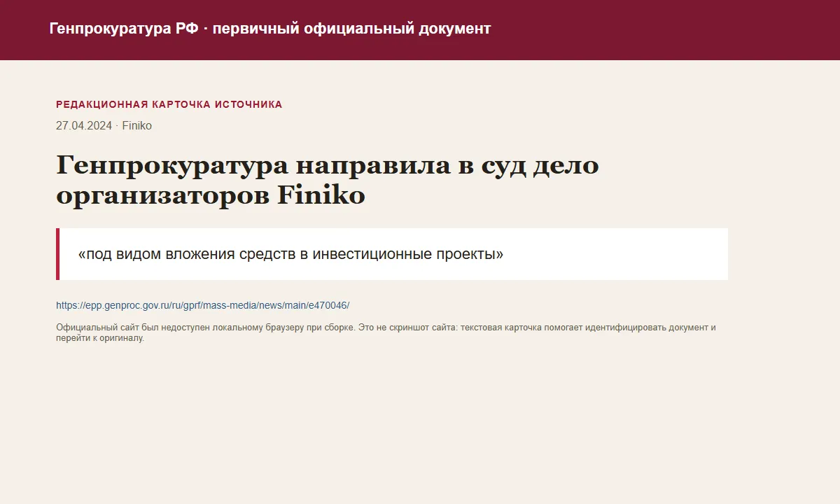
Task: Click the headline about Finiko organizers case
Action: (x=328, y=181)
